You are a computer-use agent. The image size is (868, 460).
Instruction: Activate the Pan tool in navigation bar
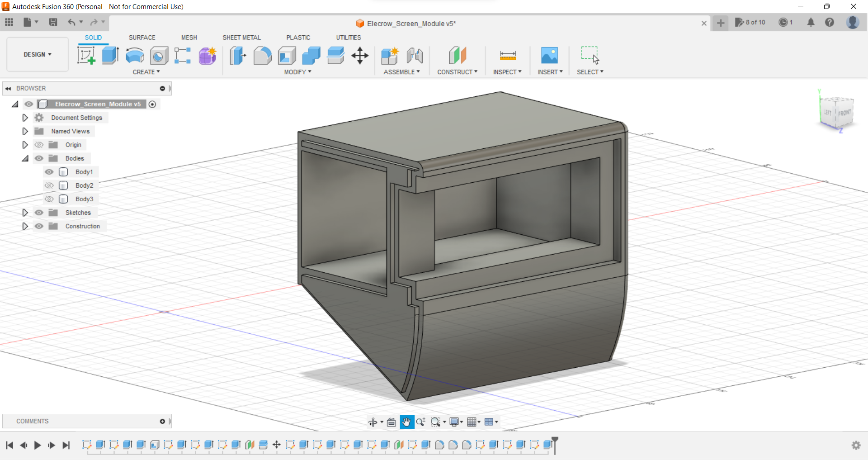click(x=406, y=422)
